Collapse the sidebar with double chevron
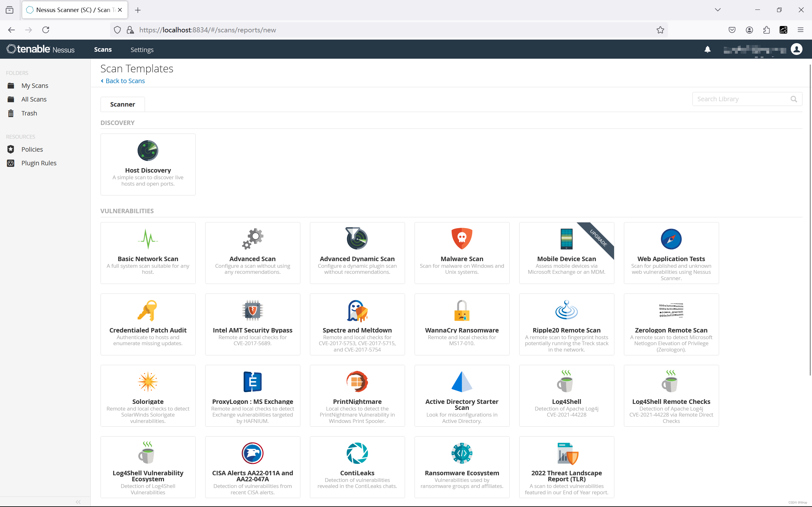Image resolution: width=812 pixels, height=507 pixels. pyautogui.click(x=78, y=502)
